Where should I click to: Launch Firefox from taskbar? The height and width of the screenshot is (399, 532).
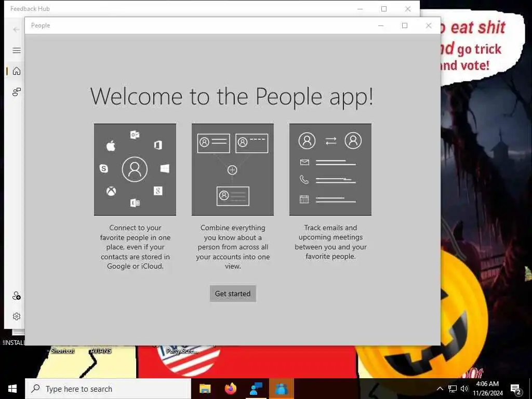click(231, 389)
